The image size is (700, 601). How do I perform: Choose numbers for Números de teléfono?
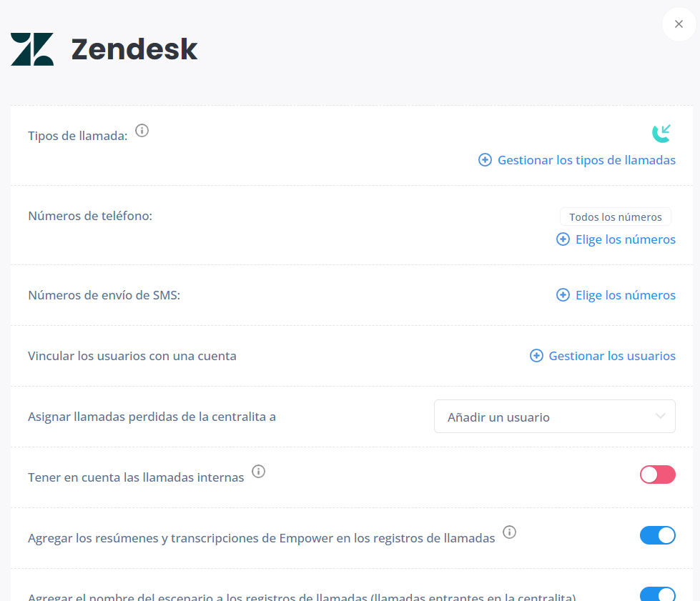[x=625, y=239]
